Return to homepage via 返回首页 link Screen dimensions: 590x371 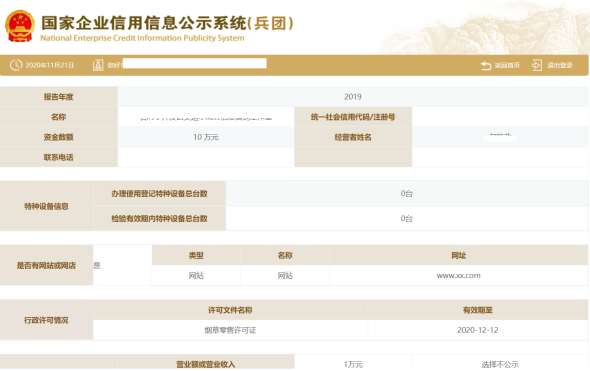tap(507, 65)
